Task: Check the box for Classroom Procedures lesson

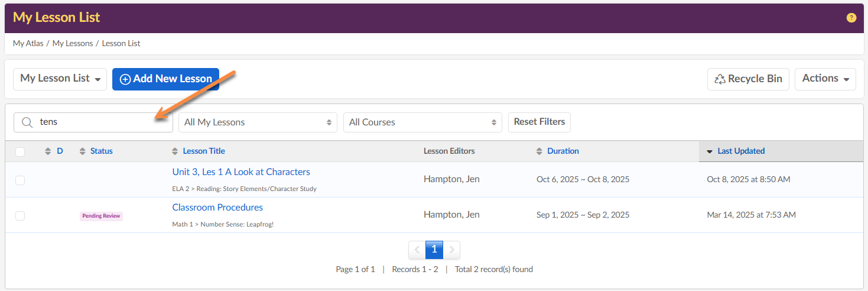Action: point(20,215)
